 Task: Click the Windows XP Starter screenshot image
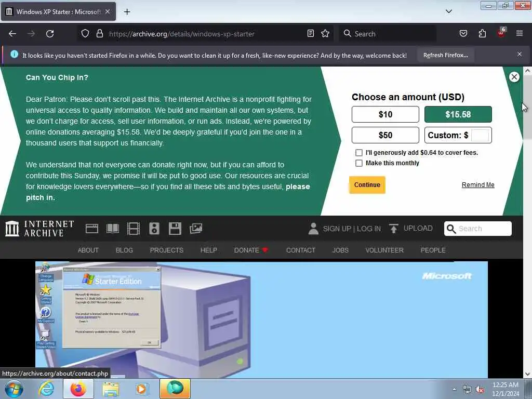[x=261, y=320]
